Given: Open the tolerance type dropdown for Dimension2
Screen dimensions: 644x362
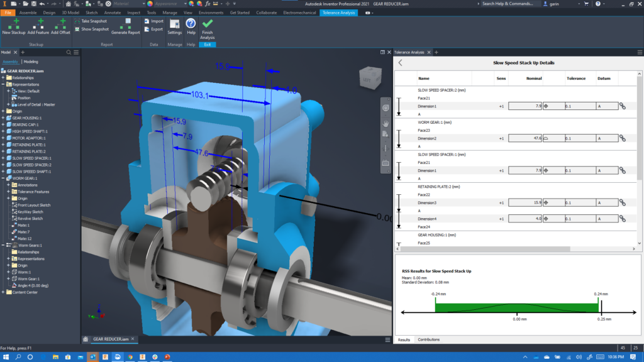Looking at the screenshot, I should point(545,138).
